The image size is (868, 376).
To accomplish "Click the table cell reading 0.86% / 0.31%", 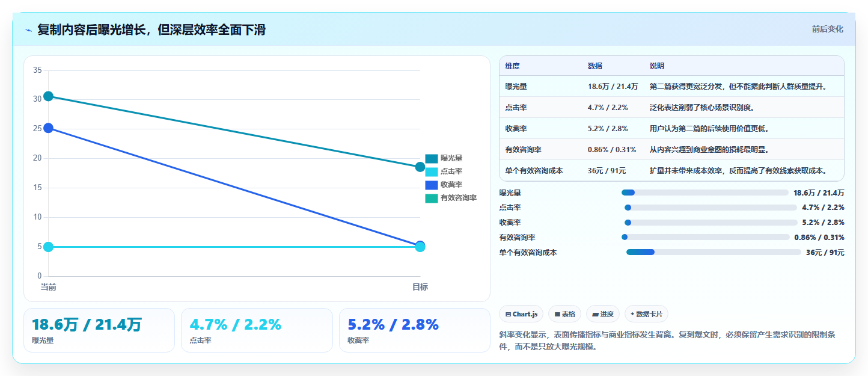I will pos(612,150).
